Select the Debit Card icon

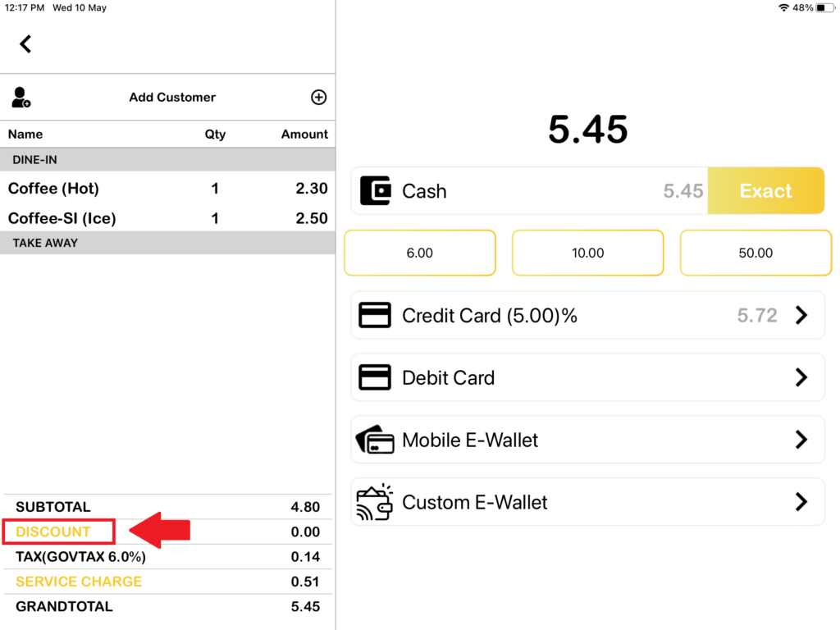[376, 377]
